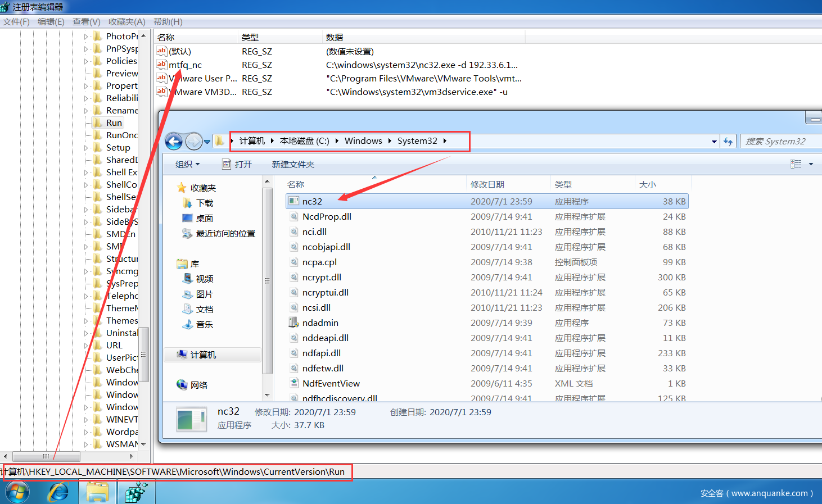Click the Explorer Back arrow button
Viewport: 822px width, 504px height.
(x=174, y=141)
